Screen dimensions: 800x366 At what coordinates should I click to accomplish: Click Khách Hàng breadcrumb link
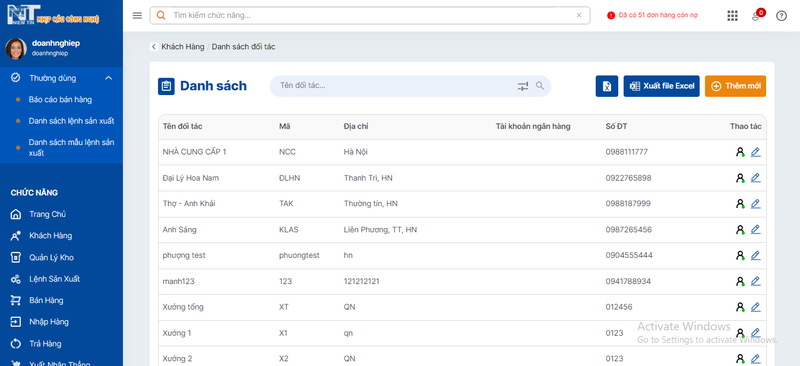(183, 46)
